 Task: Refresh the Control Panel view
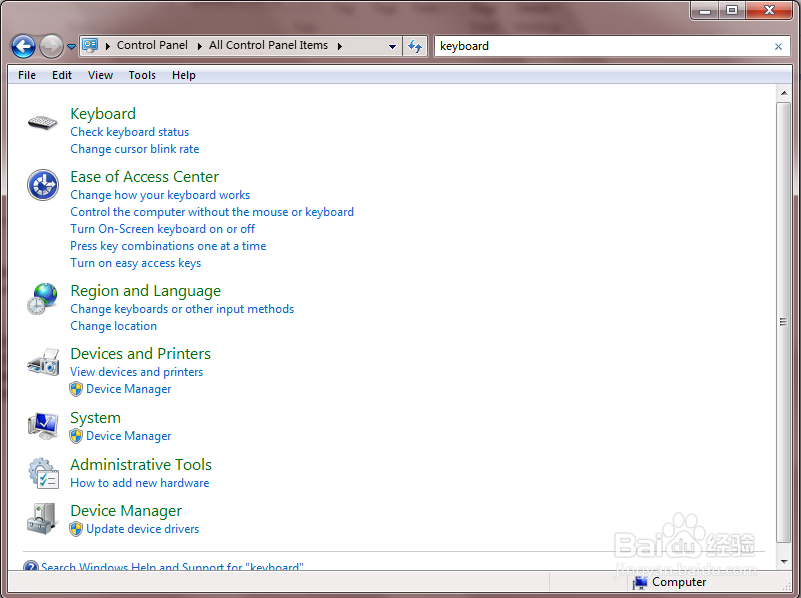(x=415, y=46)
